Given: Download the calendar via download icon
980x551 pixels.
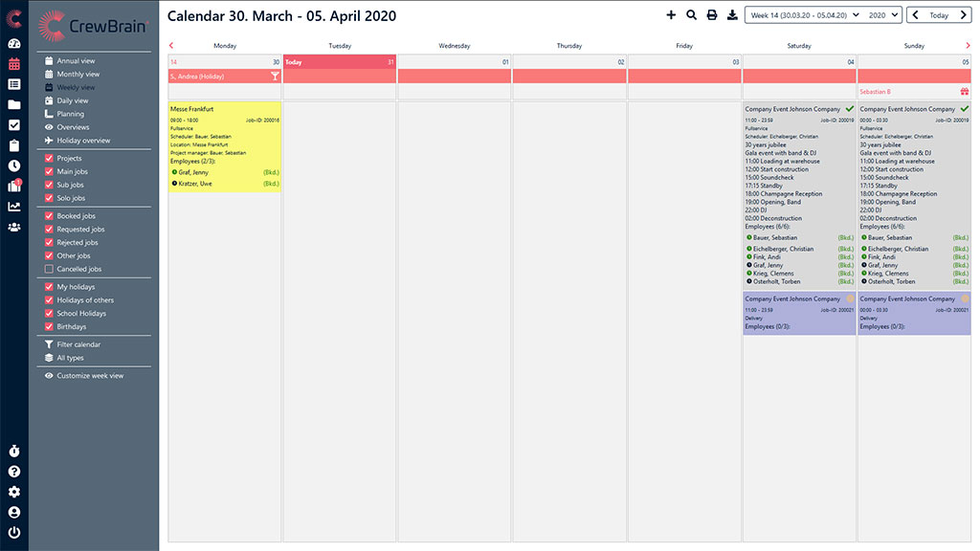Looking at the screenshot, I should tap(732, 15).
